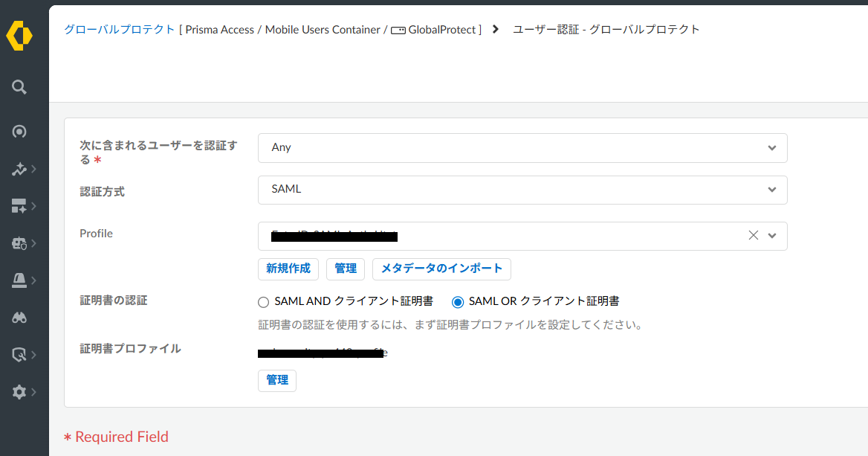This screenshot has height=456, width=868.
Task: Open the settings gear in sidebar
Action: click(19, 392)
